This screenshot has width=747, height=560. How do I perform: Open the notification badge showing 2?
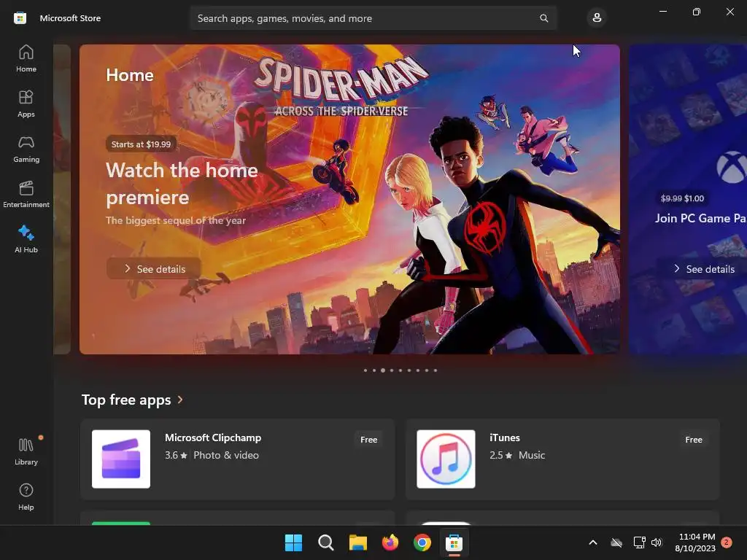pyautogui.click(x=727, y=542)
